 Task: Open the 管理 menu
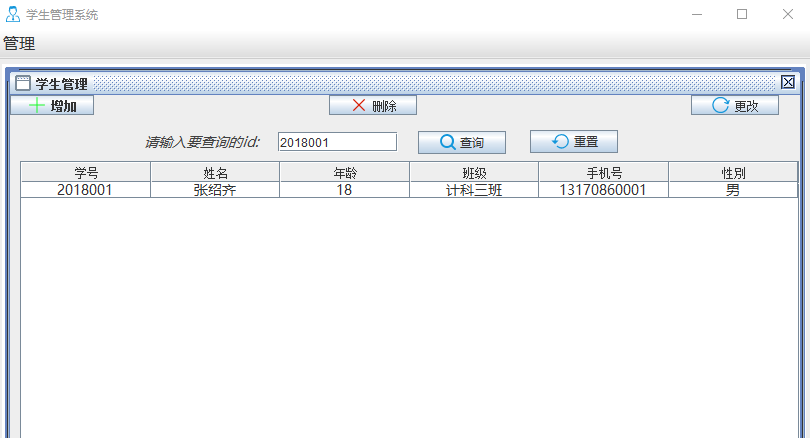coord(19,44)
